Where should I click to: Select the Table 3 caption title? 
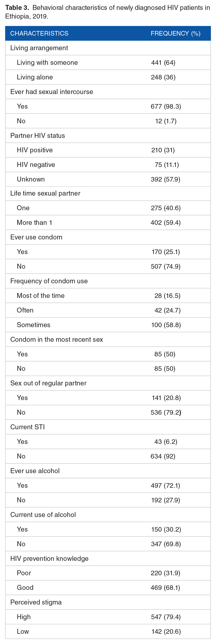[x=108, y=12]
